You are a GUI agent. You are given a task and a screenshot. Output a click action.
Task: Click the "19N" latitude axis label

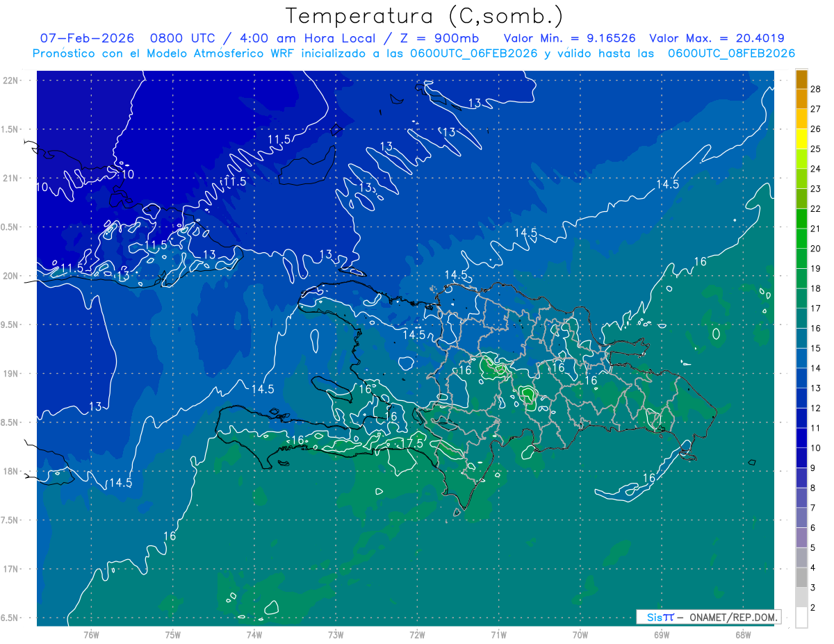point(10,374)
